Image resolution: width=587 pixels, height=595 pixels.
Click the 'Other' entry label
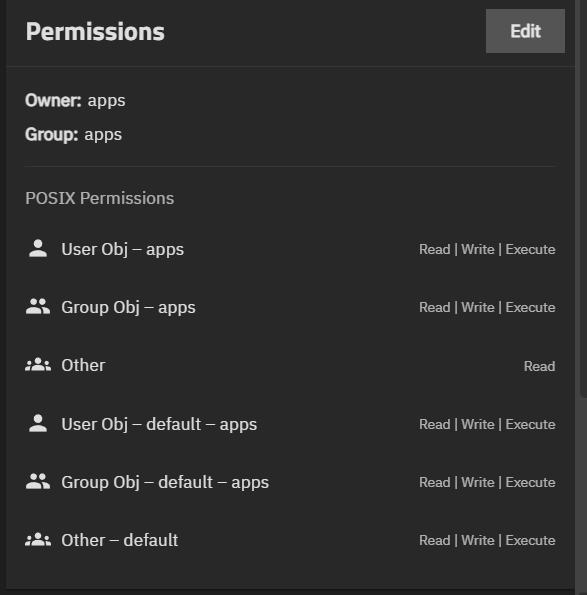(x=83, y=365)
